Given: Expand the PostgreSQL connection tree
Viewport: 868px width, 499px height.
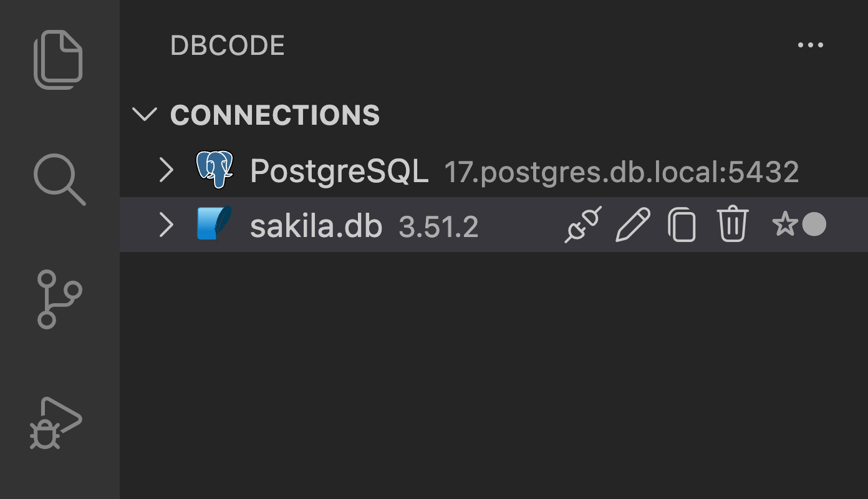Looking at the screenshot, I should coord(166,169).
